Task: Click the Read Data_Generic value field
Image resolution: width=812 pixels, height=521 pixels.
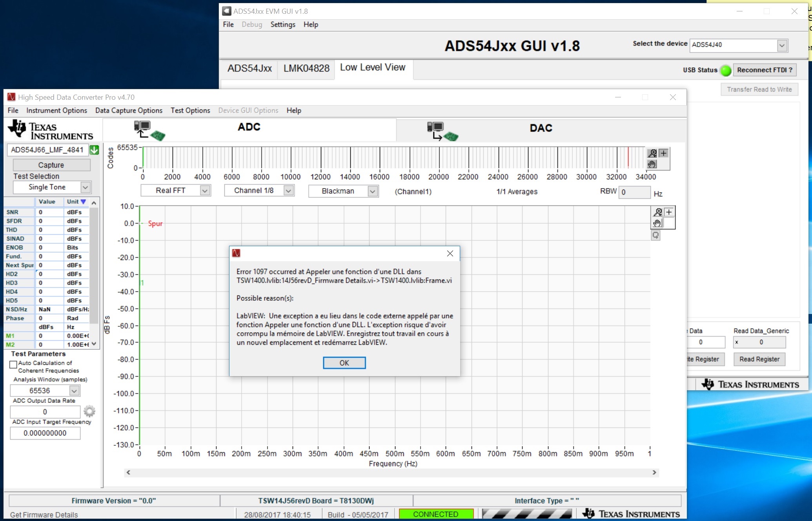Action: 759,342
